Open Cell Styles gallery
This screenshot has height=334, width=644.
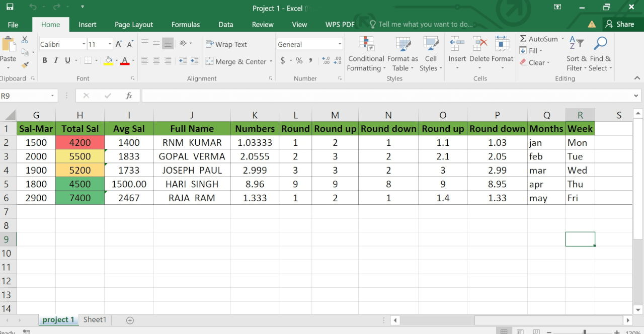click(431, 54)
